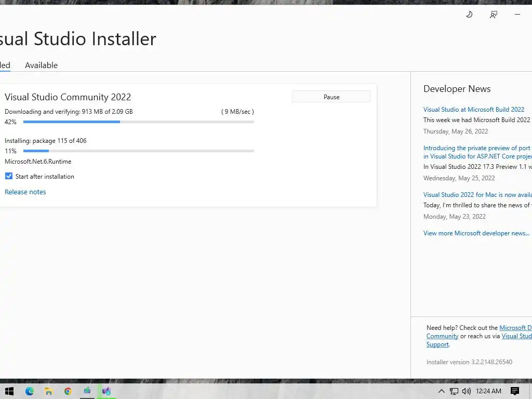Screen dimensions: 532x399
Task: Open the Visual Studio Support link
Action: pos(517,336)
